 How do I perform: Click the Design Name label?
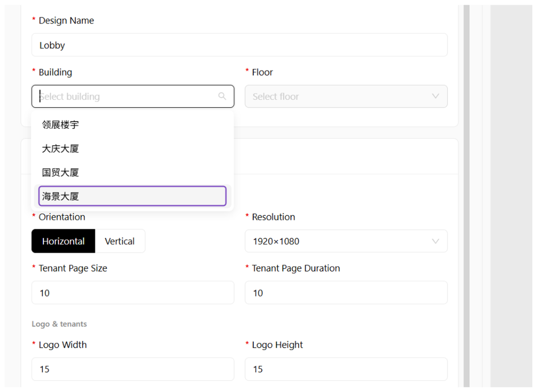tap(67, 21)
